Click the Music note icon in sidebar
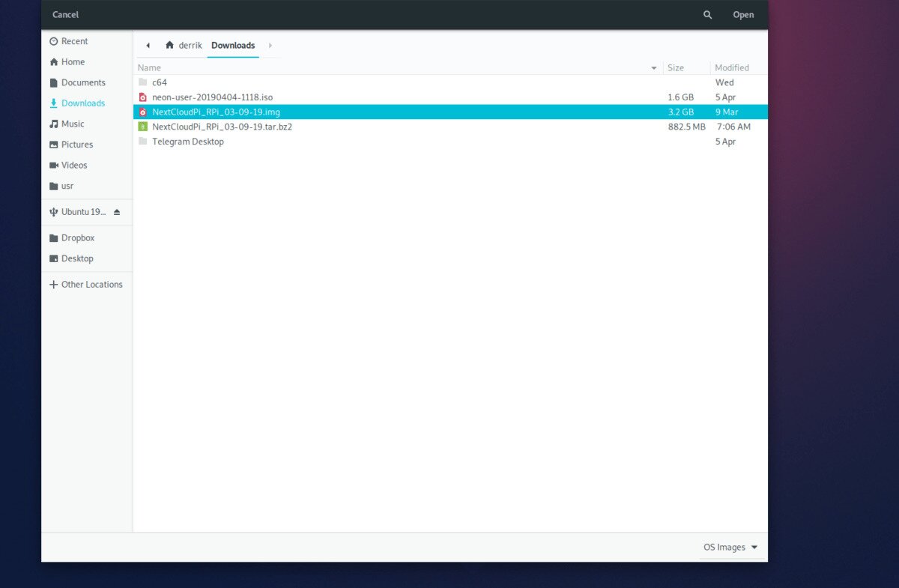The image size is (899, 588). pyautogui.click(x=53, y=124)
